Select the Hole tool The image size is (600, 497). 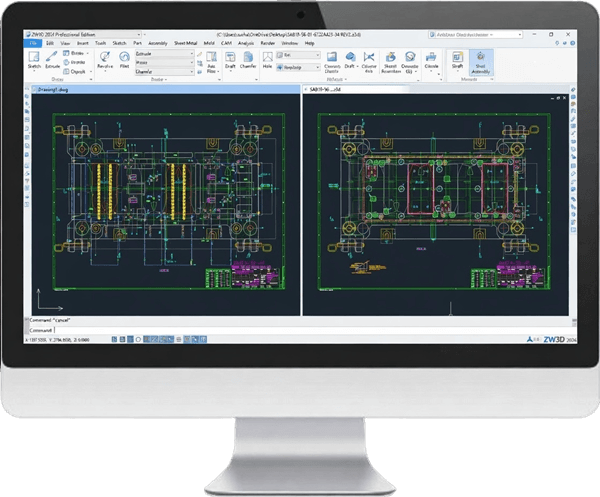coord(269,60)
